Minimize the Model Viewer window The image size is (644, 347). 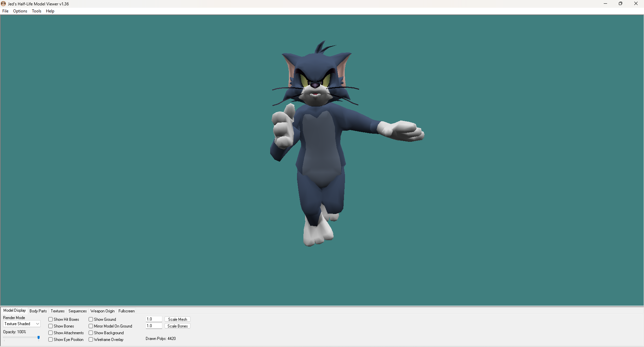click(605, 4)
